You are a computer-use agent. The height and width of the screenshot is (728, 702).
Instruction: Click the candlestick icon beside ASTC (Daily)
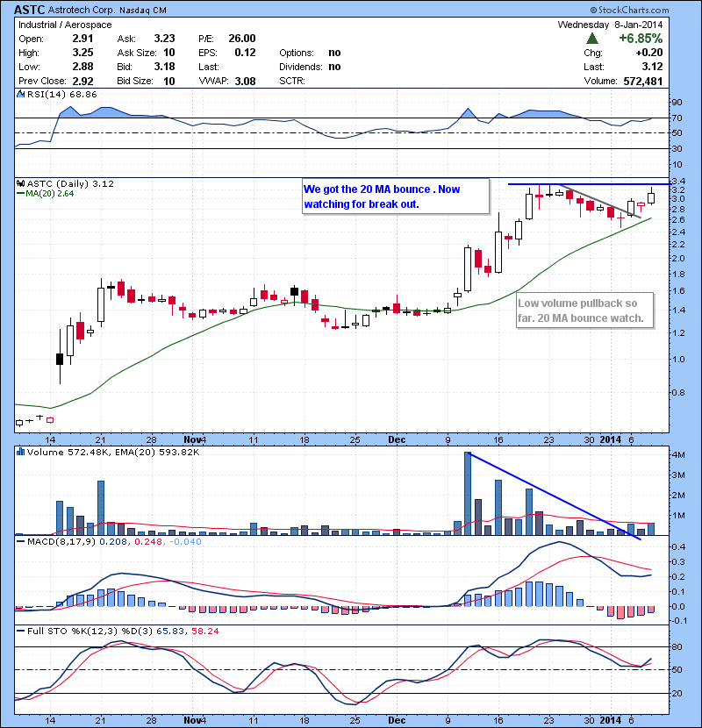20,183
